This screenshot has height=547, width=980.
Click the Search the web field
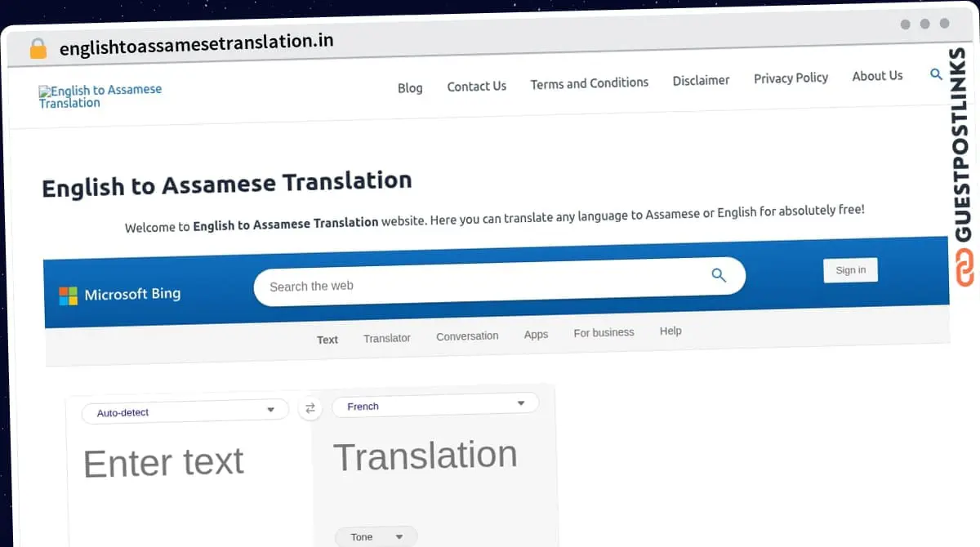(x=499, y=282)
